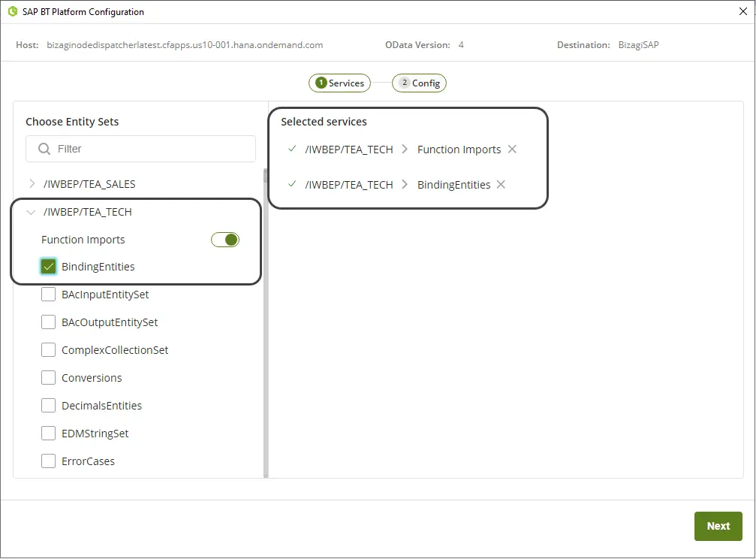The image size is (756, 559).
Task: Select the /IWBEP/TEA_SALES service label
Action: pyautogui.click(x=89, y=184)
